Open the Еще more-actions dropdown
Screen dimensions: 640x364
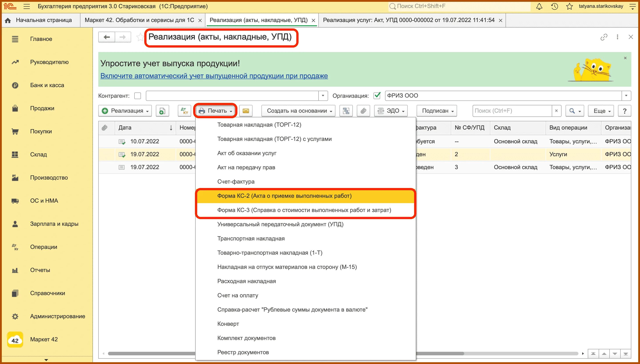601,111
